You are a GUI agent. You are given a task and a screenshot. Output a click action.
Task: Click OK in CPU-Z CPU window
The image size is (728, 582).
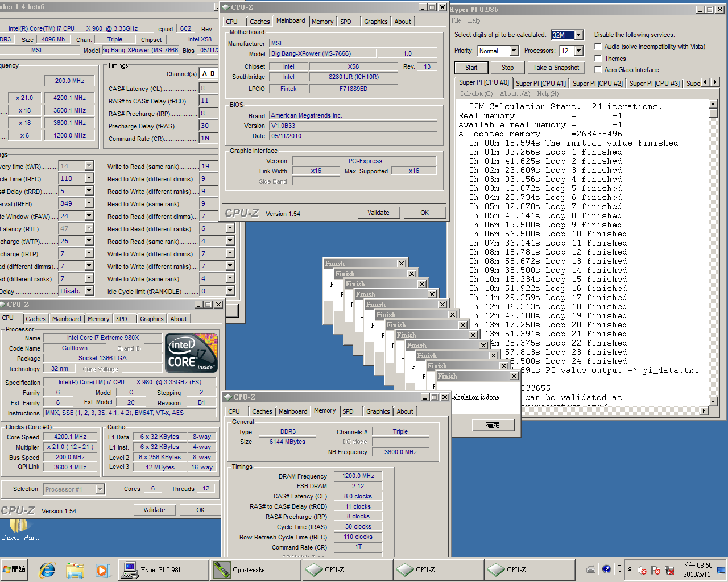pyautogui.click(x=200, y=510)
